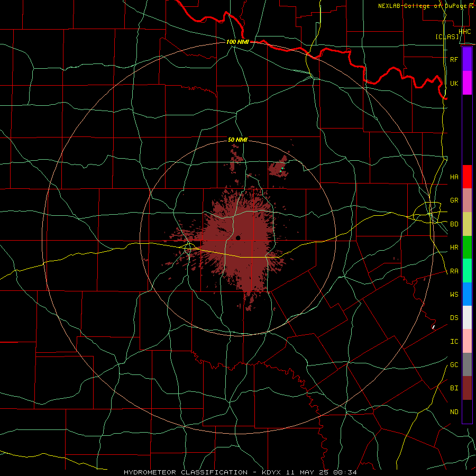The image size is (476, 476).
Task: Click the 'GC' legend label
Action: [454, 365]
